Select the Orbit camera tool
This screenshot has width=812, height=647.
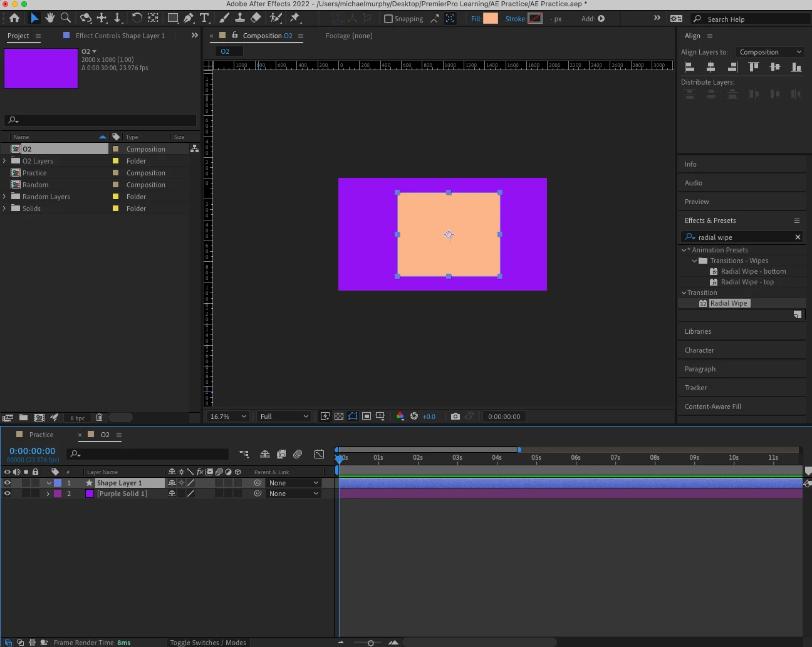click(86, 18)
